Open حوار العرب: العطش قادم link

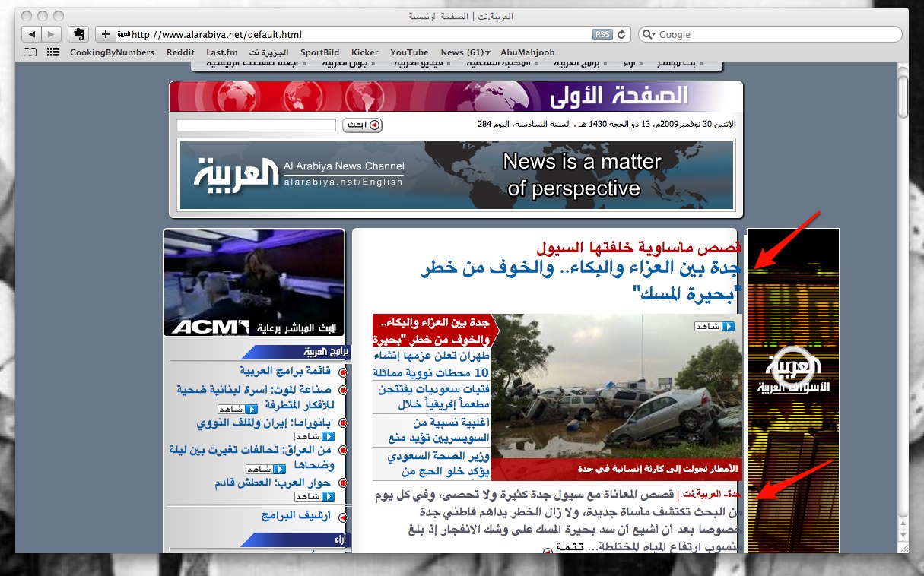tap(272, 483)
